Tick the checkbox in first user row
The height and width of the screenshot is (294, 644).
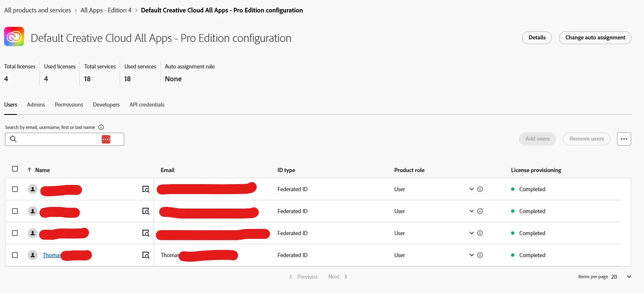(x=15, y=189)
